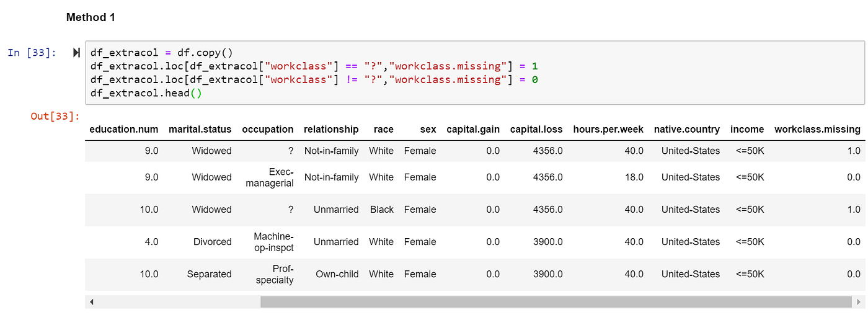
Task: Click the native.country column header
Action: pyautogui.click(x=687, y=130)
